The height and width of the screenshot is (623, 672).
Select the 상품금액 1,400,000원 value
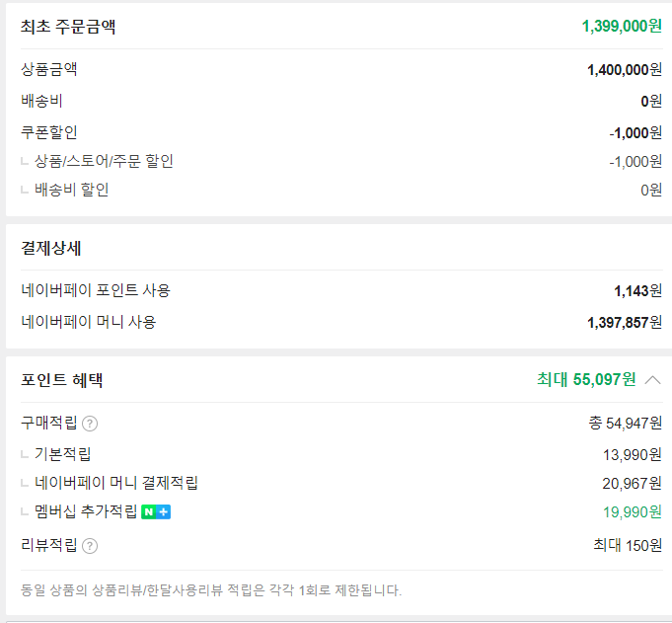click(625, 69)
